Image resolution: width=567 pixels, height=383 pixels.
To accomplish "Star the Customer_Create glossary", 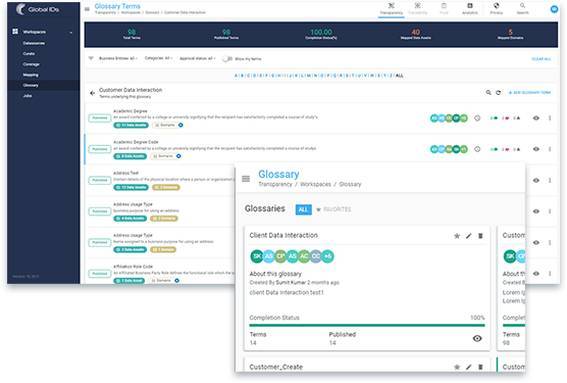I will pyautogui.click(x=457, y=367).
